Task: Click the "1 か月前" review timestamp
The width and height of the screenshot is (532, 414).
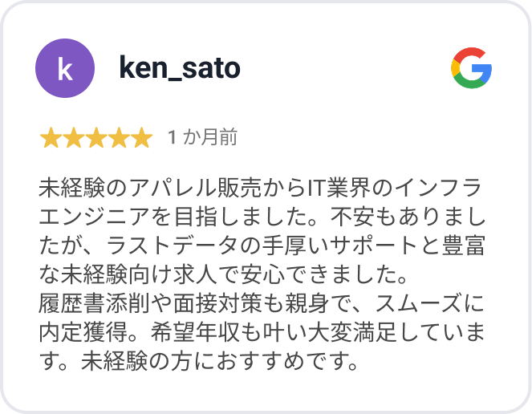Action: [202, 137]
